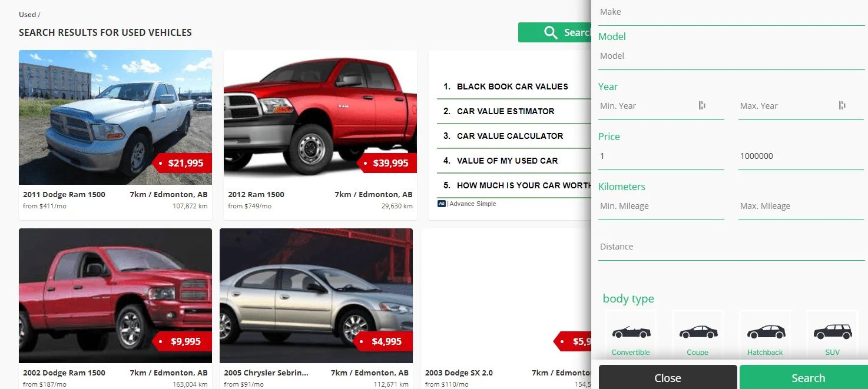Select the Coupe body type icon

698,333
